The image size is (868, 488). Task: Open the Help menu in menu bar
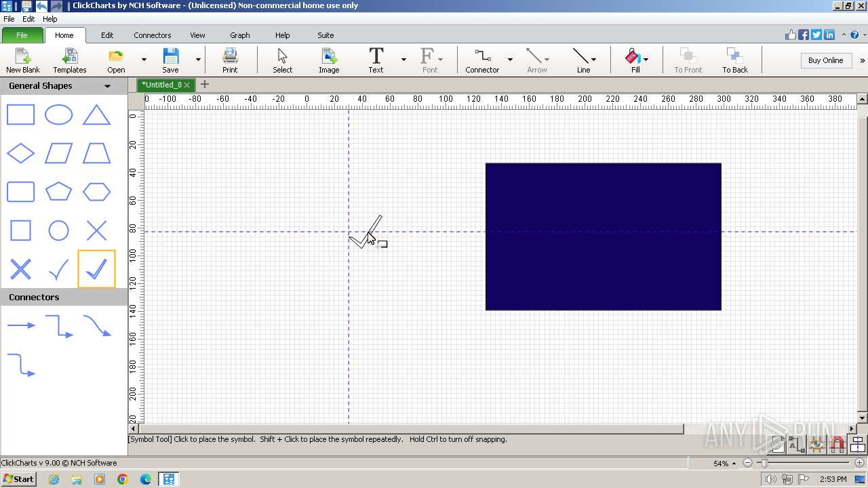[x=50, y=19]
